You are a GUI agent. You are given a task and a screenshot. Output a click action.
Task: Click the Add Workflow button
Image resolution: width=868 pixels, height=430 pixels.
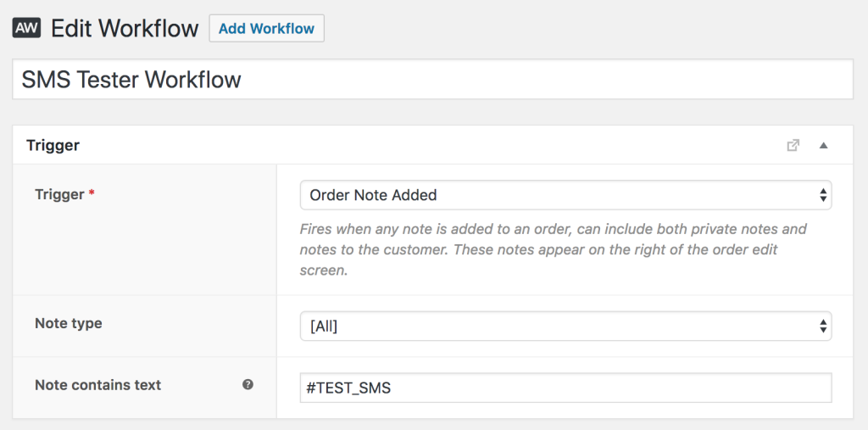tap(266, 28)
